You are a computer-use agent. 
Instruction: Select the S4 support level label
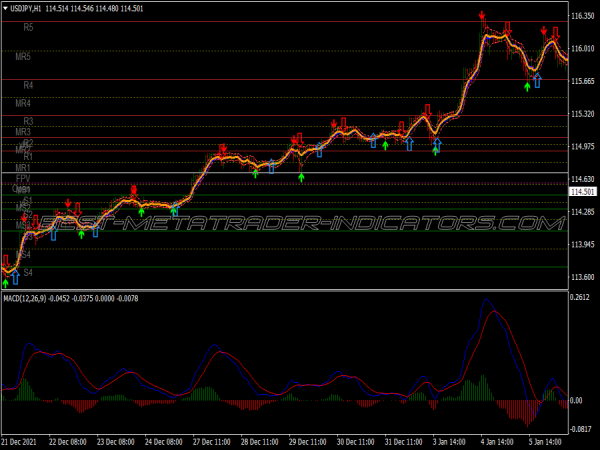pos(28,272)
